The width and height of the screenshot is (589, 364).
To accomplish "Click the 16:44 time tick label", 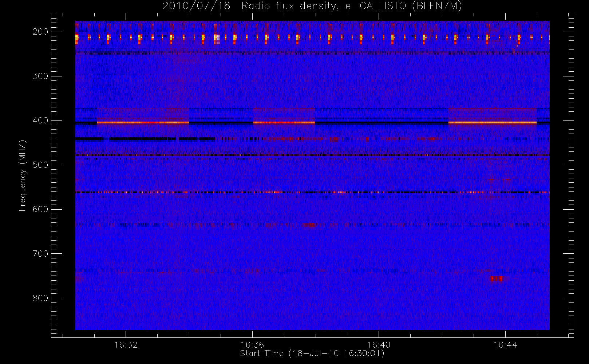I will [x=505, y=345].
